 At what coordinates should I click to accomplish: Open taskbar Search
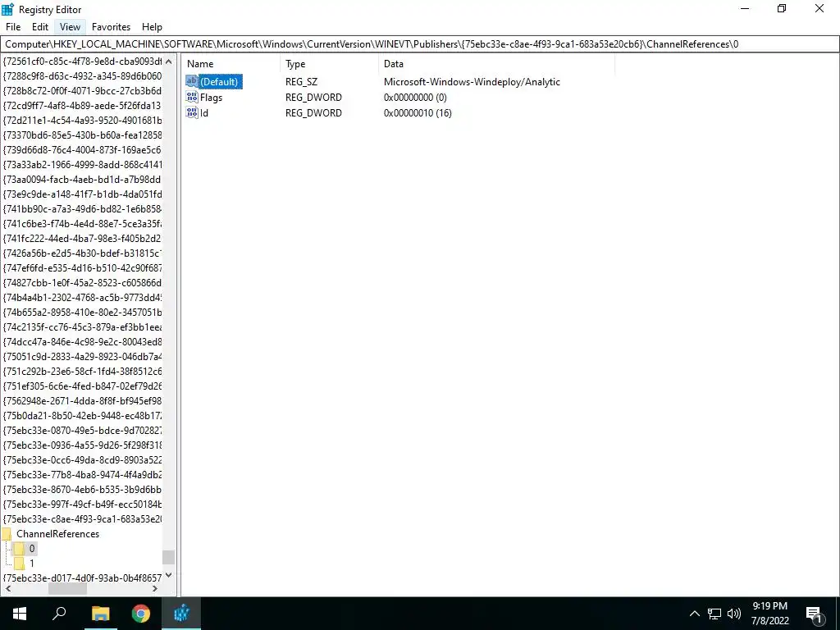(x=59, y=614)
